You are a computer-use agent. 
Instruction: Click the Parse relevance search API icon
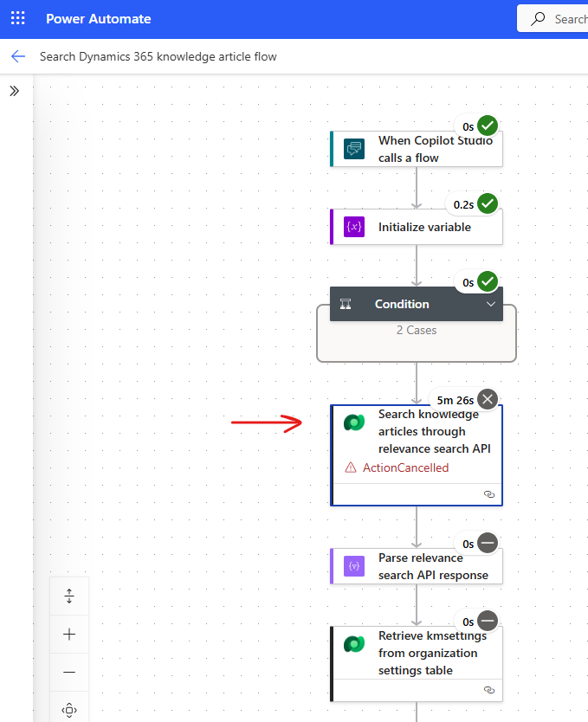click(x=353, y=566)
